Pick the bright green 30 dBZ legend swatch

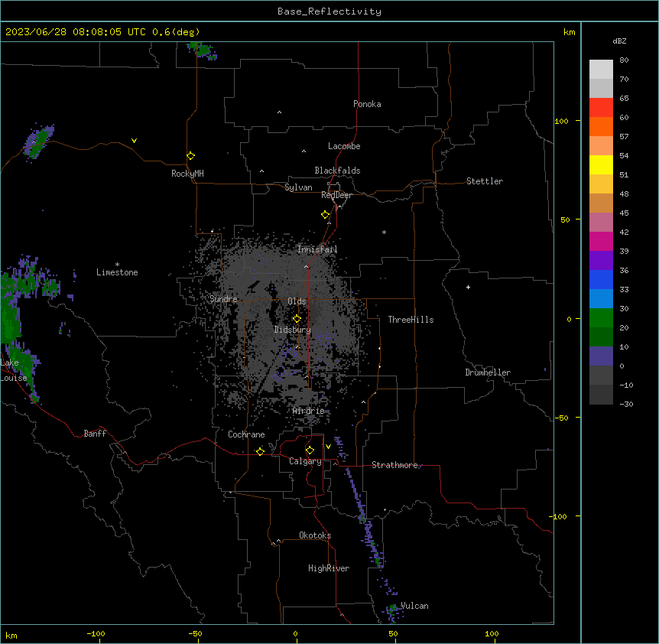click(x=601, y=318)
